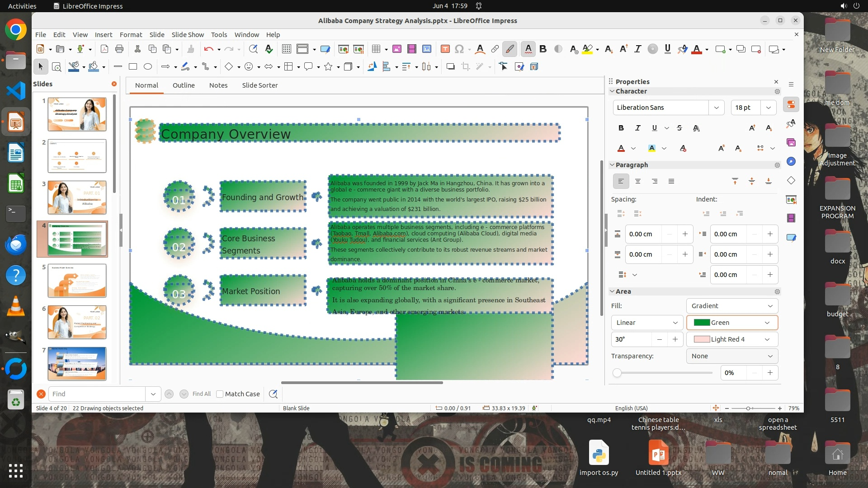Open the Green gradient color picker
This screenshot has height=488, width=868.
(731, 323)
